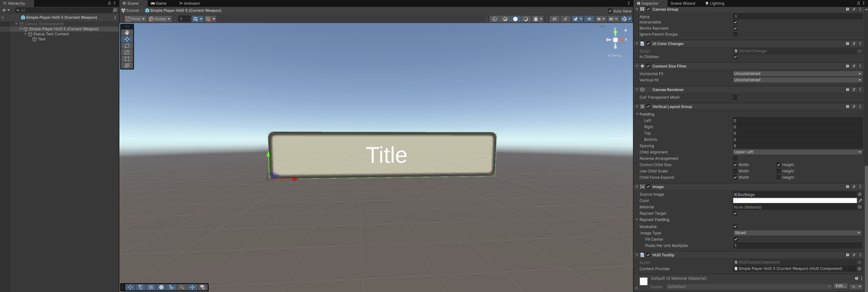
Task: Open object picker for Image Material
Action: pyautogui.click(x=860, y=207)
